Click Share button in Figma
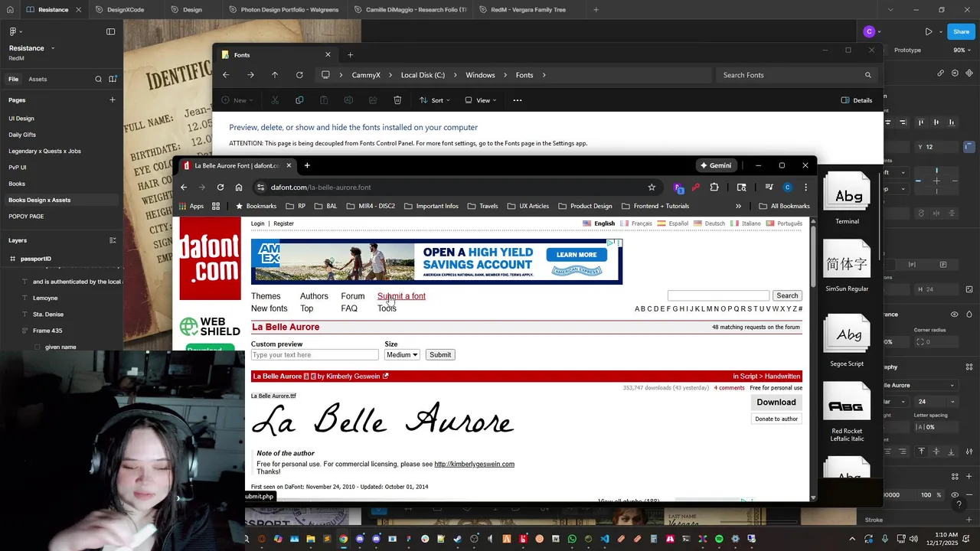Image resolution: width=980 pixels, height=551 pixels. (x=962, y=31)
